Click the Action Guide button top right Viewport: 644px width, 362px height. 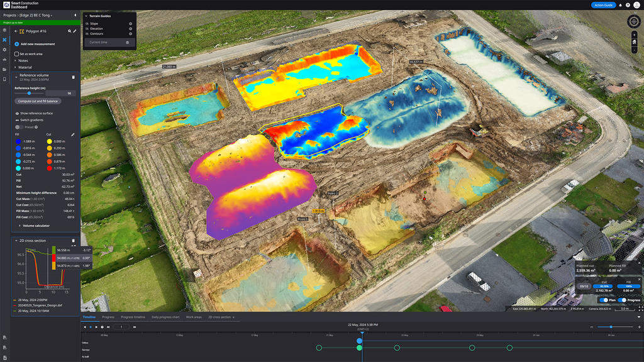coord(603,5)
